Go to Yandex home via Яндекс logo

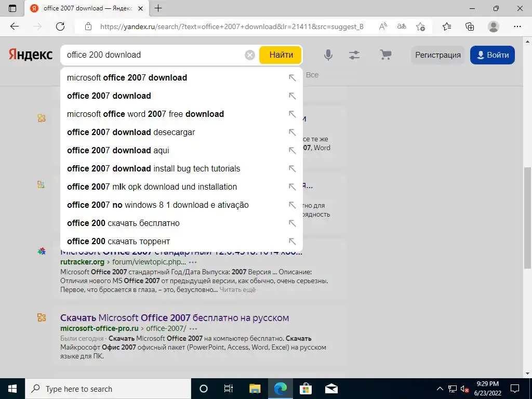click(31, 55)
